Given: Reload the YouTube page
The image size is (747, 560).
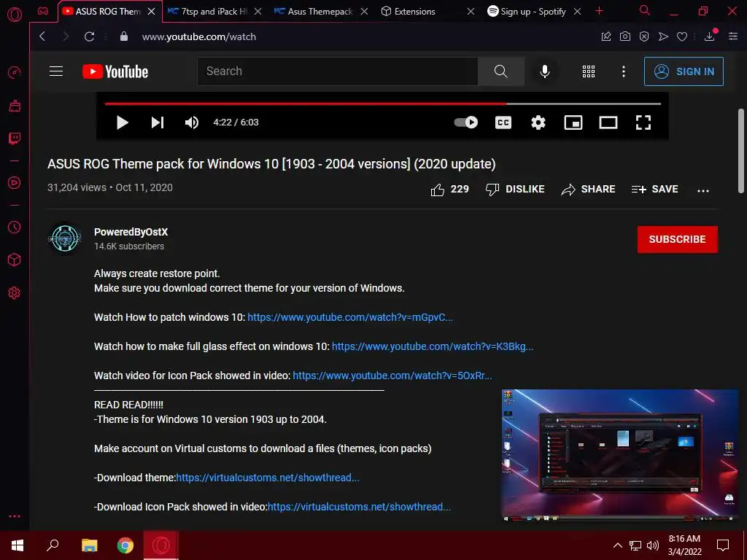Looking at the screenshot, I should [x=89, y=36].
